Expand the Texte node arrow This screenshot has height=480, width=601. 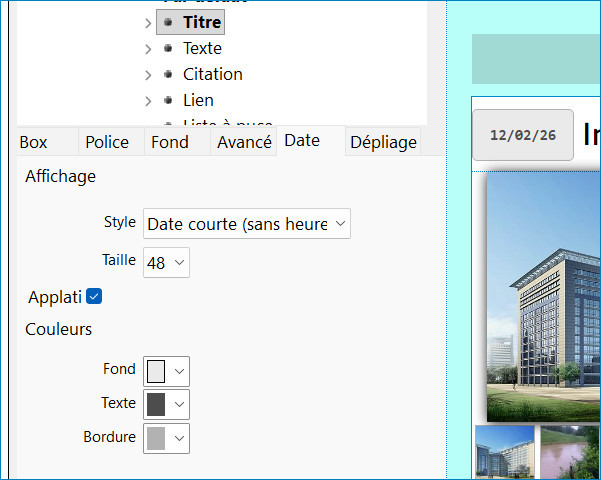pyautogui.click(x=148, y=48)
